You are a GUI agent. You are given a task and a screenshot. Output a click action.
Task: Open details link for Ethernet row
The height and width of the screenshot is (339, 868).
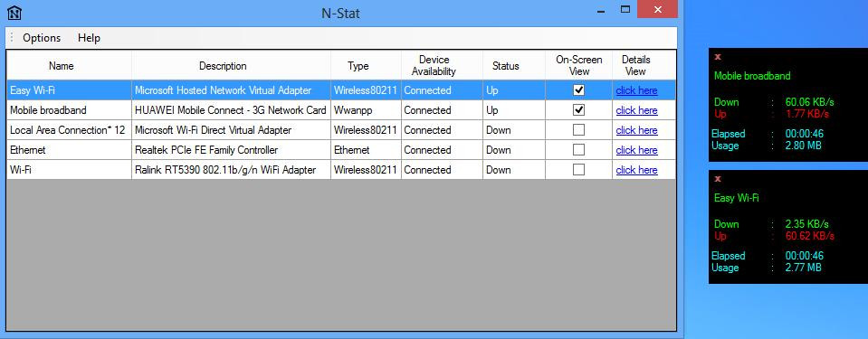coord(636,150)
